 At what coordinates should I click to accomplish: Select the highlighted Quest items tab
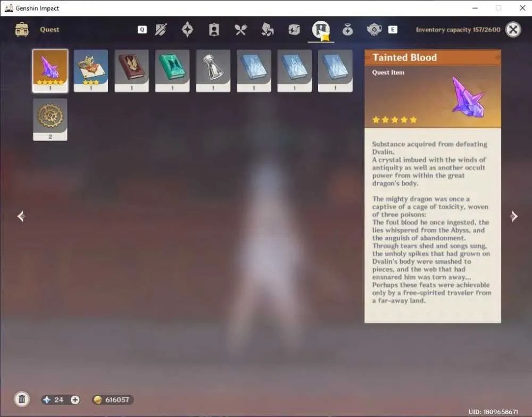pyautogui.click(x=321, y=30)
